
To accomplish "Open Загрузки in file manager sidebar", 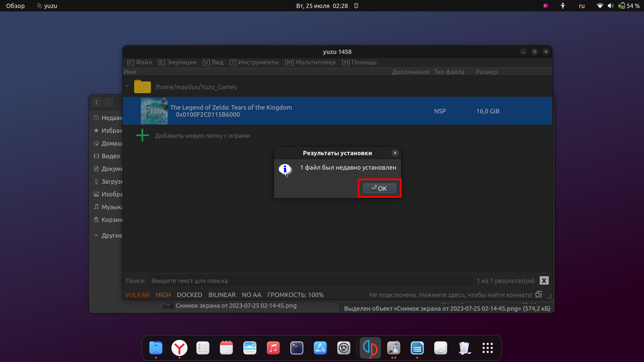I will 108,182.
